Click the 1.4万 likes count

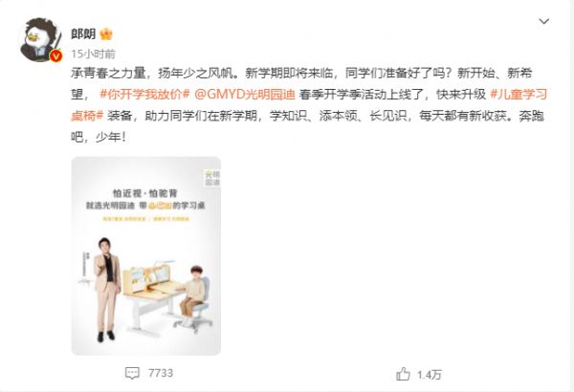click(x=430, y=375)
